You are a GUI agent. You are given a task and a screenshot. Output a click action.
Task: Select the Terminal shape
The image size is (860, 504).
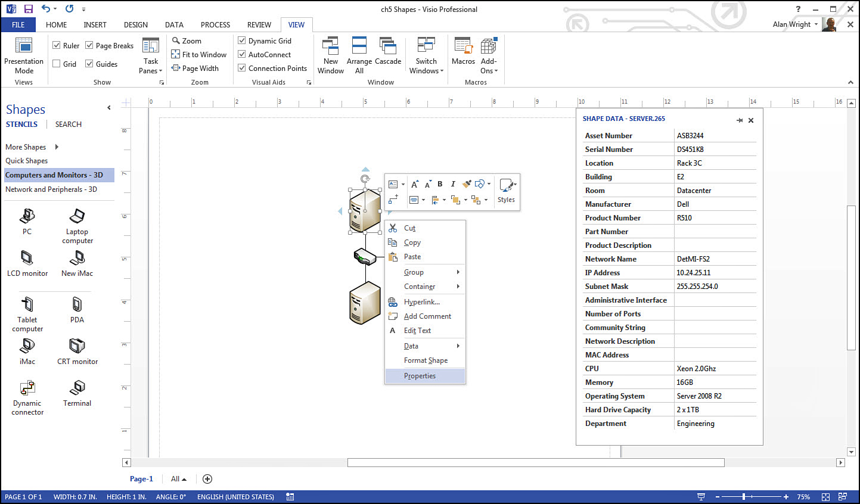(x=77, y=393)
